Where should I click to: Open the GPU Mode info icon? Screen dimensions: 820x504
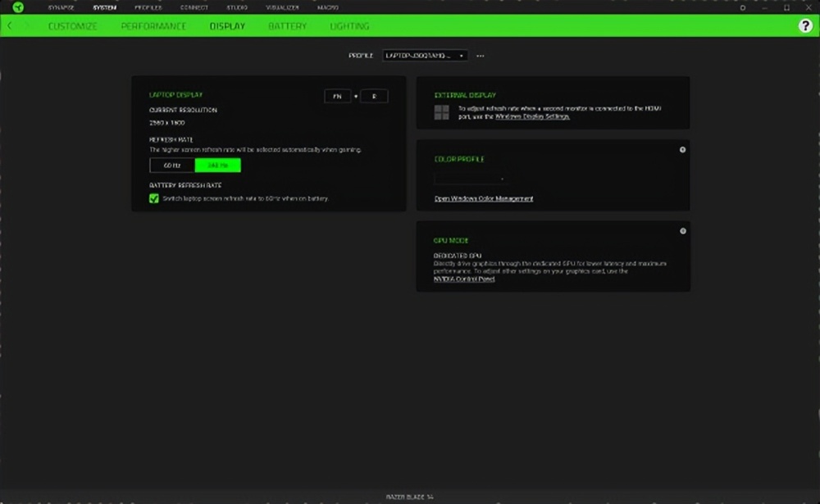pos(682,231)
